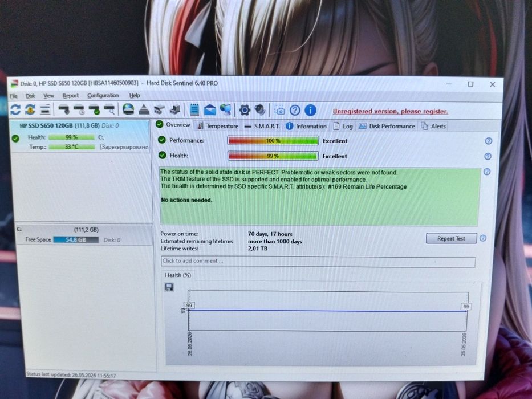Click the drive icon with clock badge
The width and height of the screenshot is (532, 399).
click(79, 109)
